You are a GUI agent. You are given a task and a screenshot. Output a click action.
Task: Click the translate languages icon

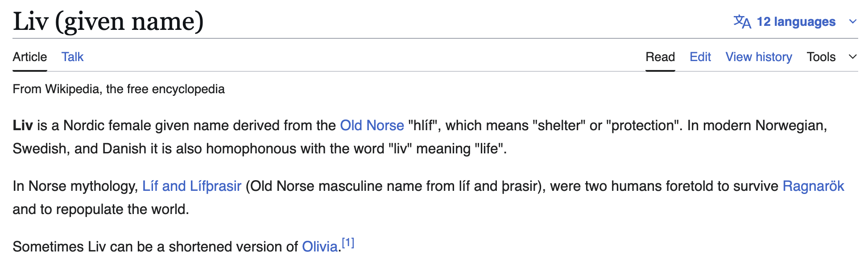pos(742,21)
